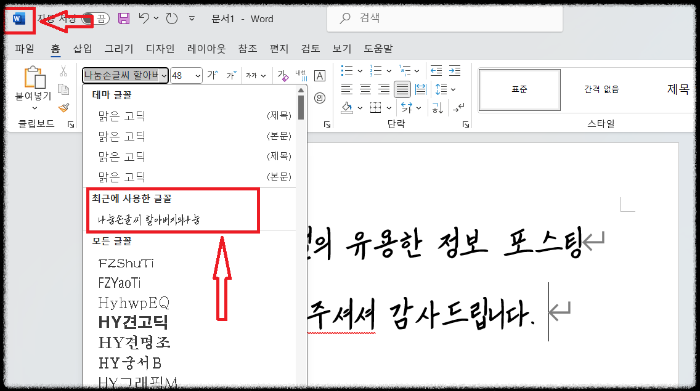Open the 레이아웃 tab
700x391 pixels.
(206, 48)
